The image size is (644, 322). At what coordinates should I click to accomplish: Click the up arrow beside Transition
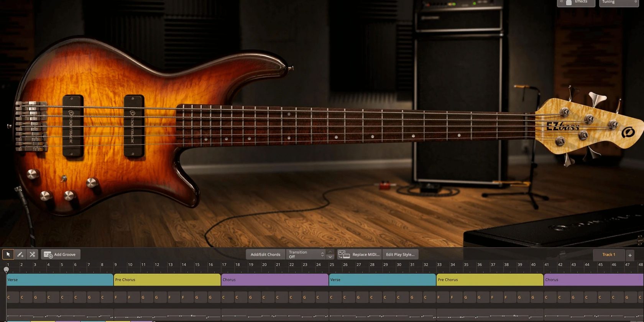pos(330,252)
